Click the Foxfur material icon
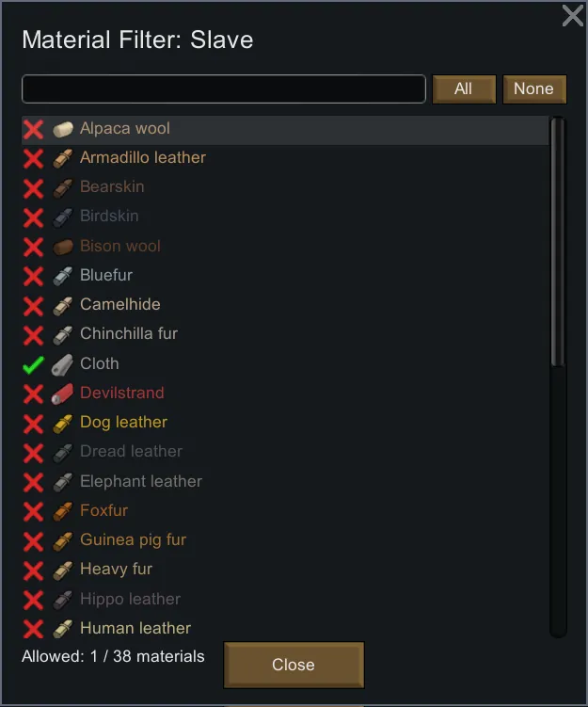 point(63,511)
